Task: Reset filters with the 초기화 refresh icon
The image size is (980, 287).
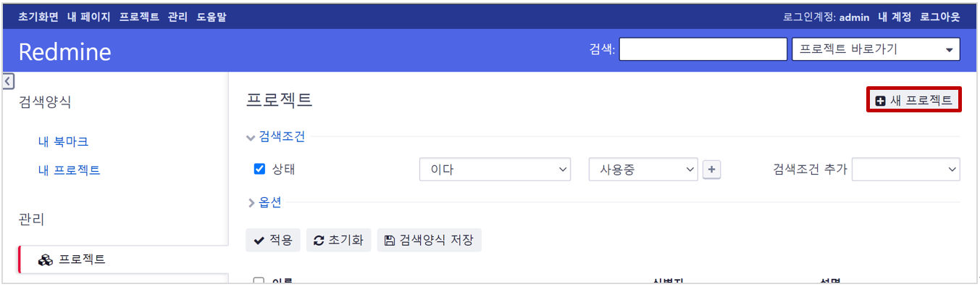Action: coord(319,241)
